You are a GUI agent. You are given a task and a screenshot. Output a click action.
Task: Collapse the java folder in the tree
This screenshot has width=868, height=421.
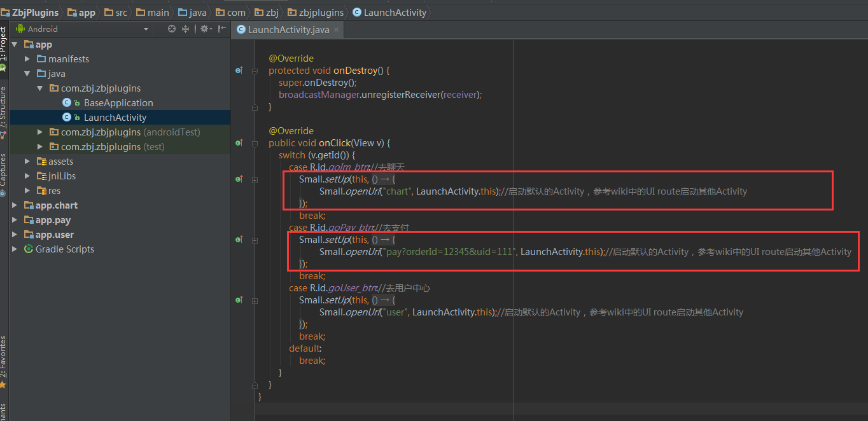27,74
